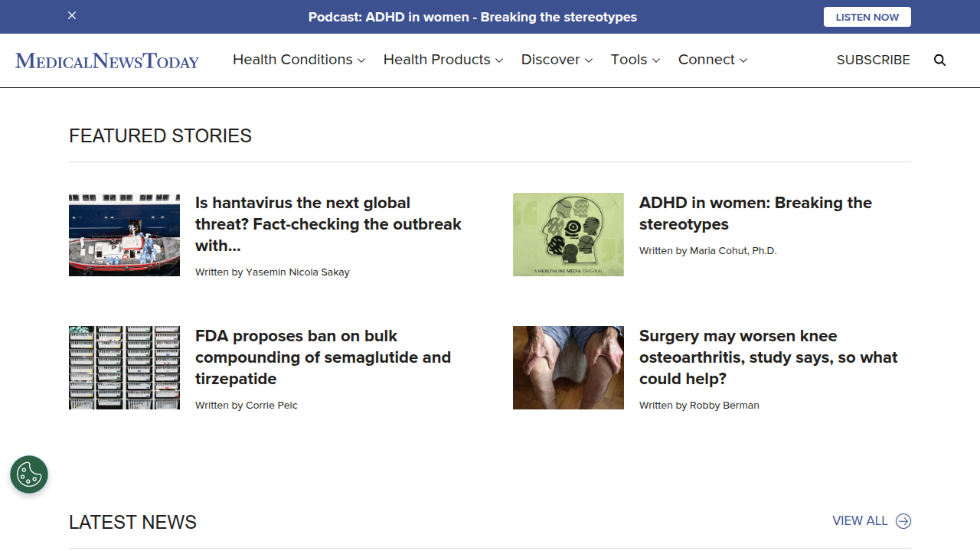Click the Listen Now button
Image resolution: width=980 pixels, height=551 pixels.
pyautogui.click(x=867, y=17)
